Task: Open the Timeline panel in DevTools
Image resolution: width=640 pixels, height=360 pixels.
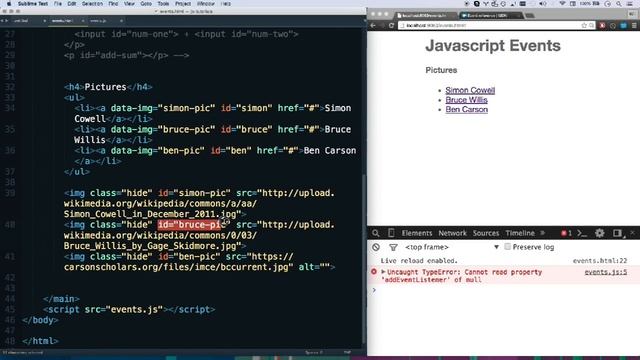Action: pyautogui.click(x=520, y=233)
